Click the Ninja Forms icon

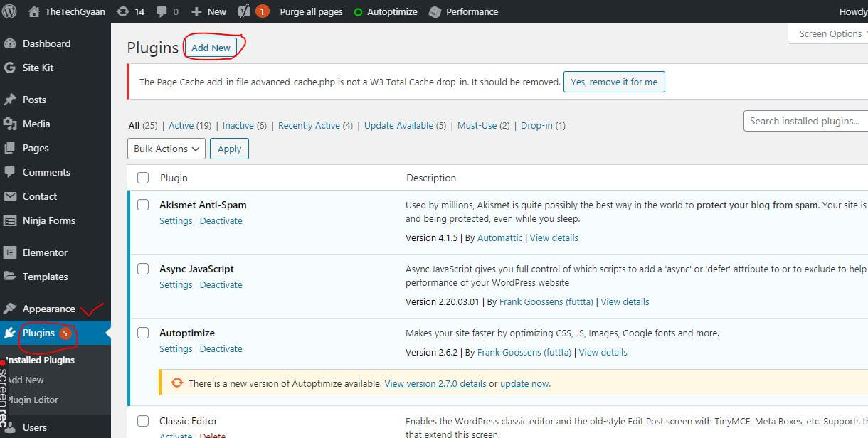point(10,220)
